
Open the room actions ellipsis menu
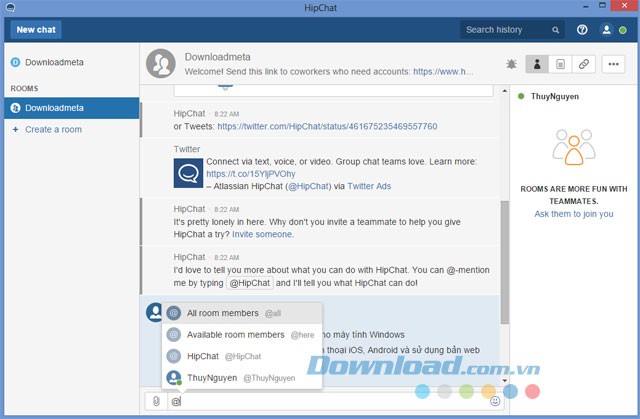(x=613, y=64)
